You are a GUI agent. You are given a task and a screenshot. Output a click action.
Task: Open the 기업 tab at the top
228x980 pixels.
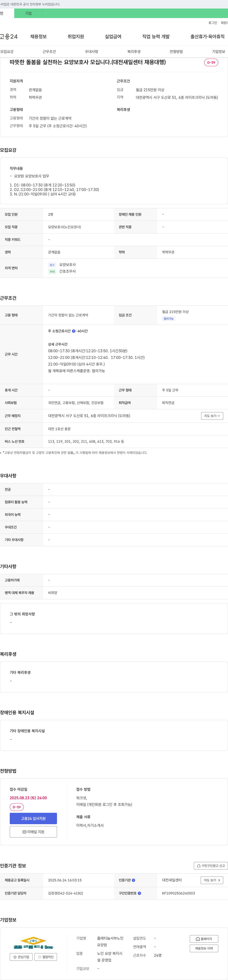click(x=28, y=13)
